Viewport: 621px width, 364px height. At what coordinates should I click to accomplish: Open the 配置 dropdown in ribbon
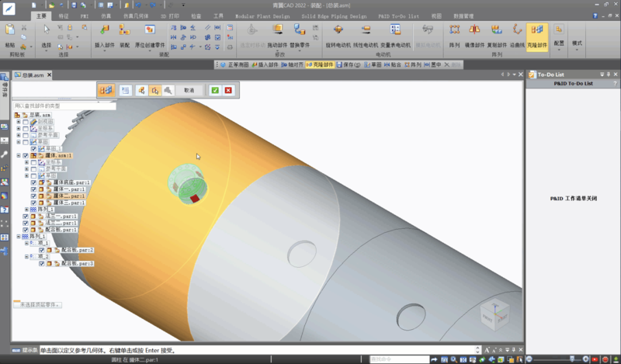click(x=559, y=43)
